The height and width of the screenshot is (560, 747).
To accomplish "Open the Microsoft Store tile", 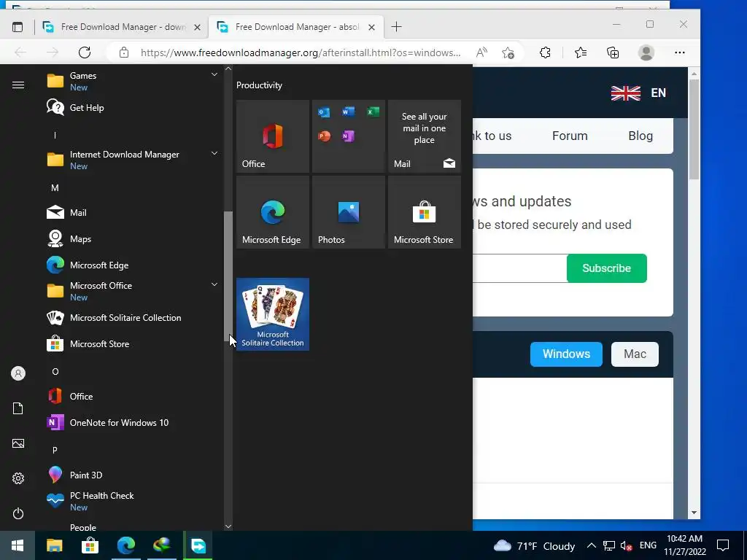I will point(424,212).
